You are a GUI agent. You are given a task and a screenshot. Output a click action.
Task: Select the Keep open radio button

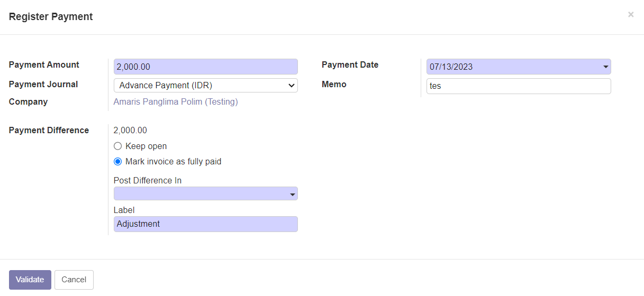(x=118, y=146)
